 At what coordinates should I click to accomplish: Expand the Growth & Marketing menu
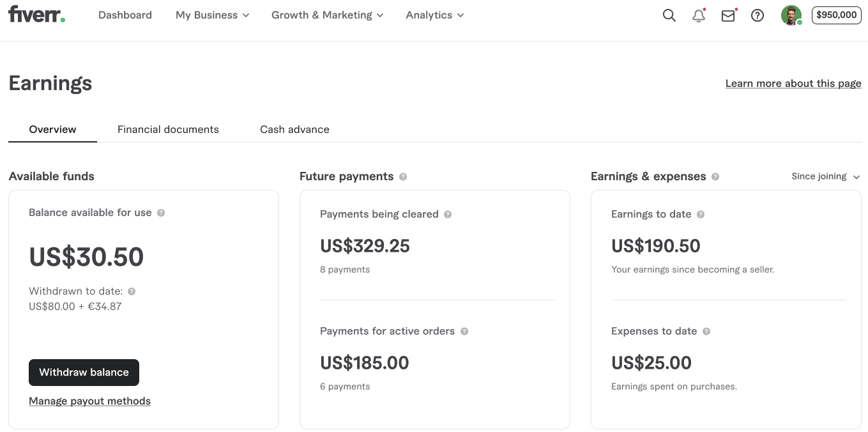click(327, 15)
